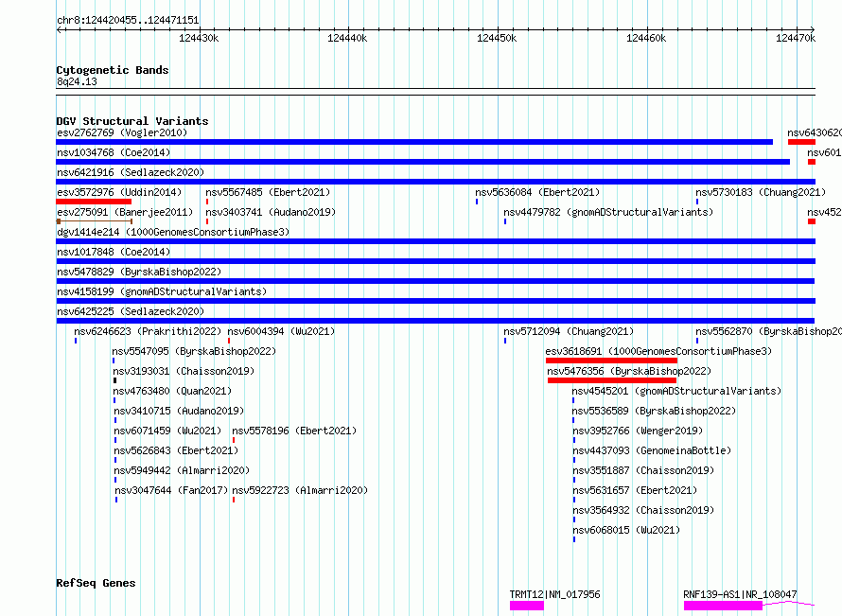Open variant nsv3952766 (Wenger2019)

coord(638,431)
